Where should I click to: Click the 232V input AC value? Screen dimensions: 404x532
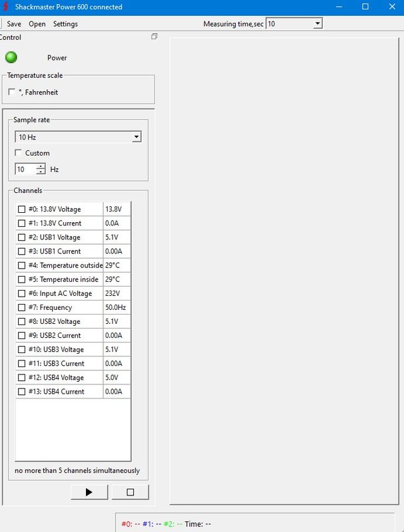click(x=116, y=293)
